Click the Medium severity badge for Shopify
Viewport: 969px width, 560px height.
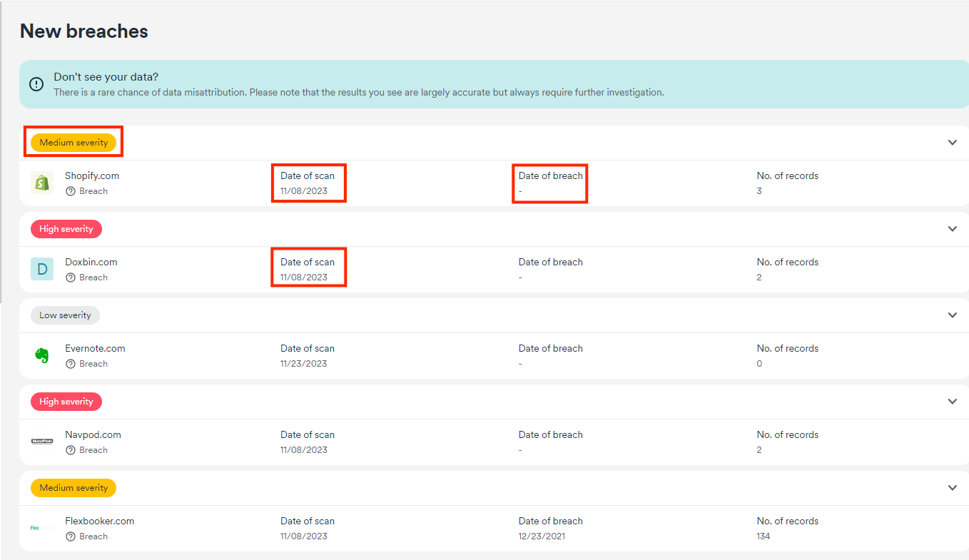coord(73,143)
